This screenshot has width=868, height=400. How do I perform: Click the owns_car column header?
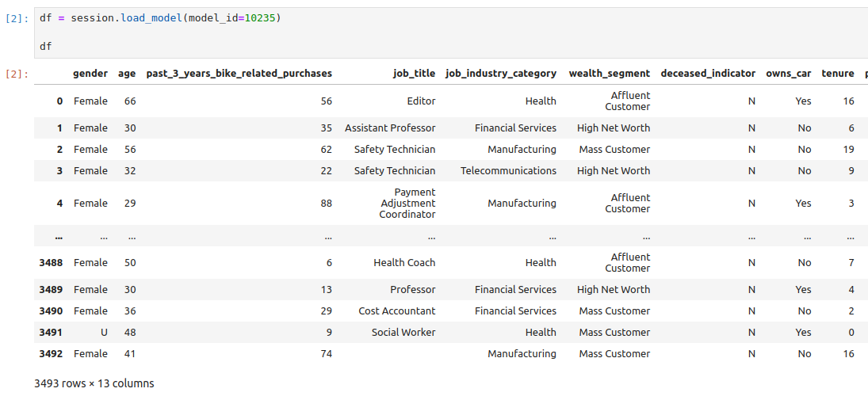point(789,74)
